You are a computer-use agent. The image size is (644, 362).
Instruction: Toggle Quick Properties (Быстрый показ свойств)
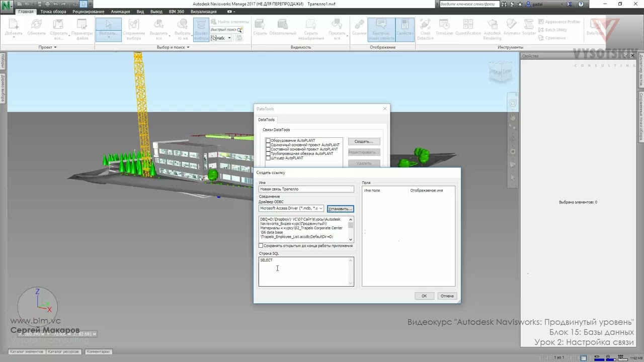(x=381, y=30)
